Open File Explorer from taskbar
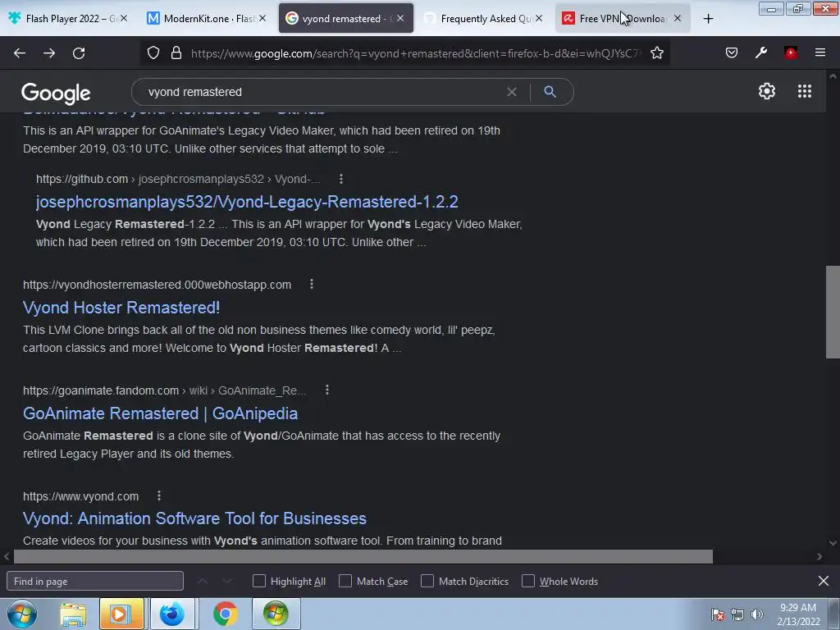 tap(73, 614)
